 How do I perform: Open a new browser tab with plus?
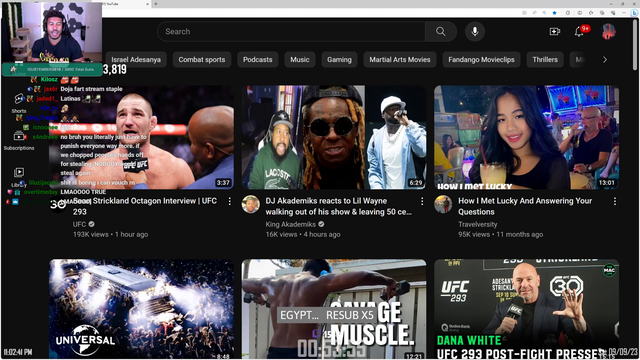(x=156, y=4)
